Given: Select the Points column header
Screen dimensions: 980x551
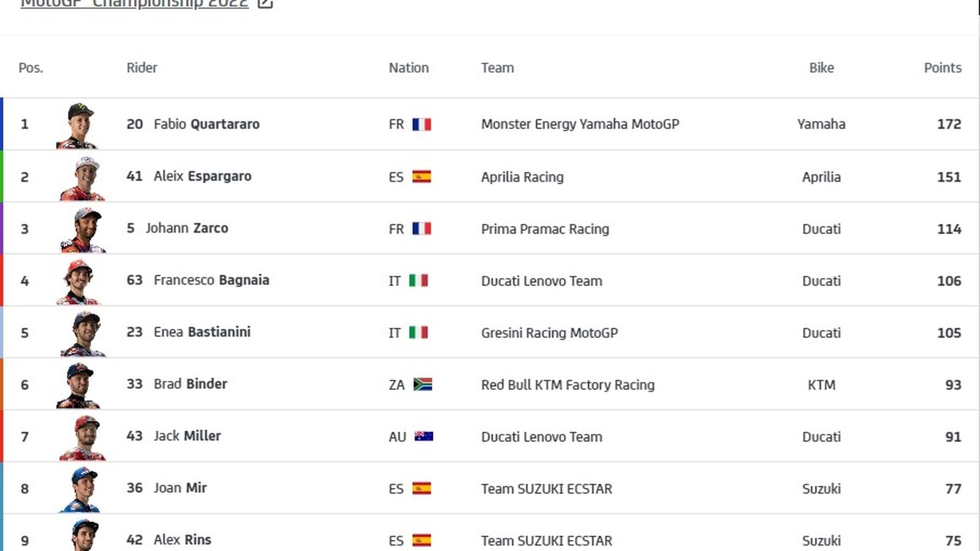Looking at the screenshot, I should [x=942, y=68].
